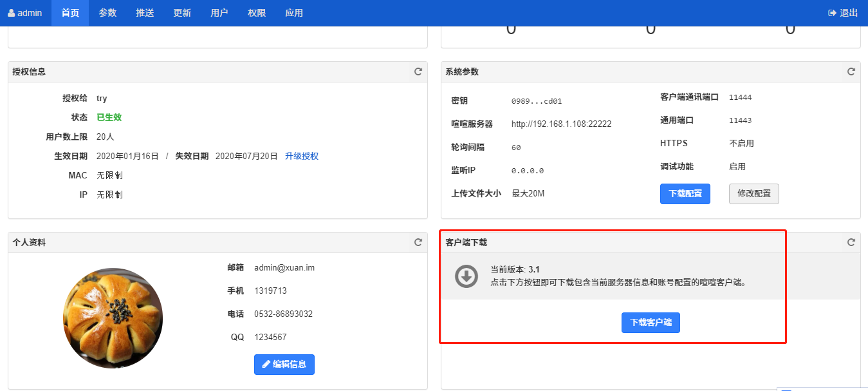
Task: Open the 更新 tab
Action: [x=182, y=13]
